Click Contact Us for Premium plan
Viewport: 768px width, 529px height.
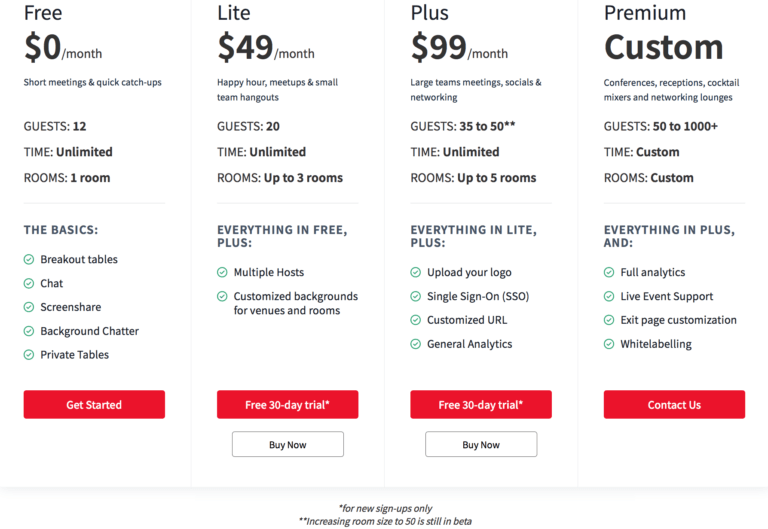(674, 405)
